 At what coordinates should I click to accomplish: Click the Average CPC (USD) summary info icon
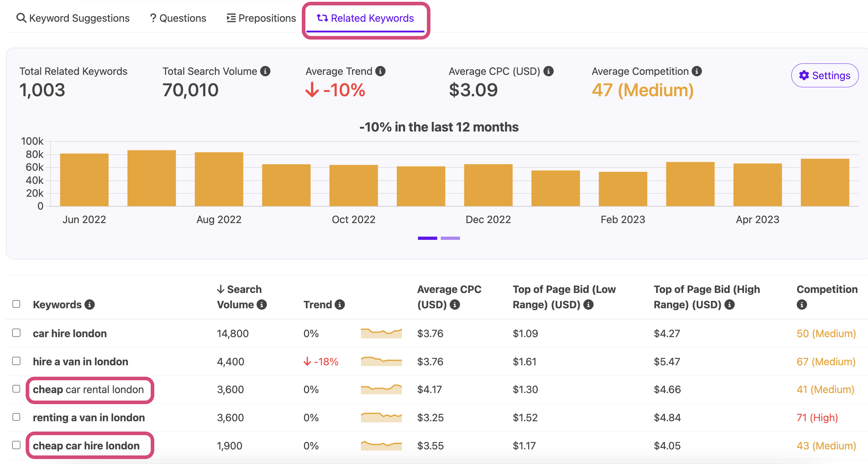tap(548, 71)
